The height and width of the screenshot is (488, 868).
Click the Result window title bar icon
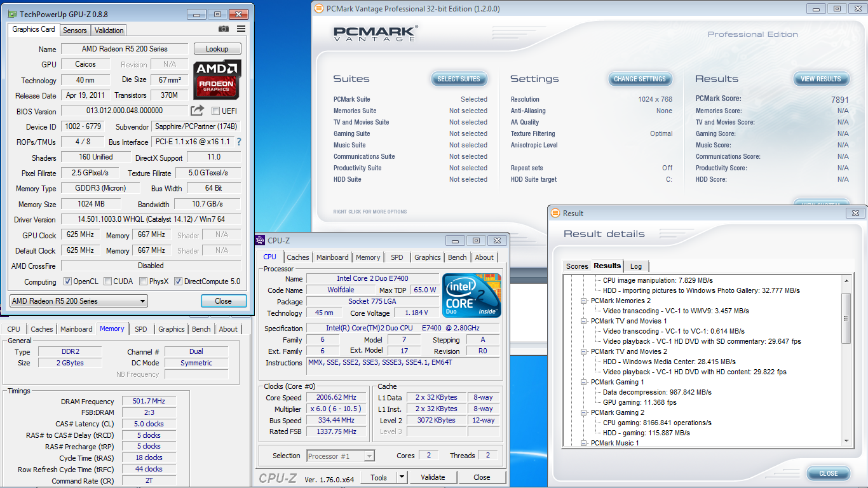pyautogui.click(x=555, y=213)
